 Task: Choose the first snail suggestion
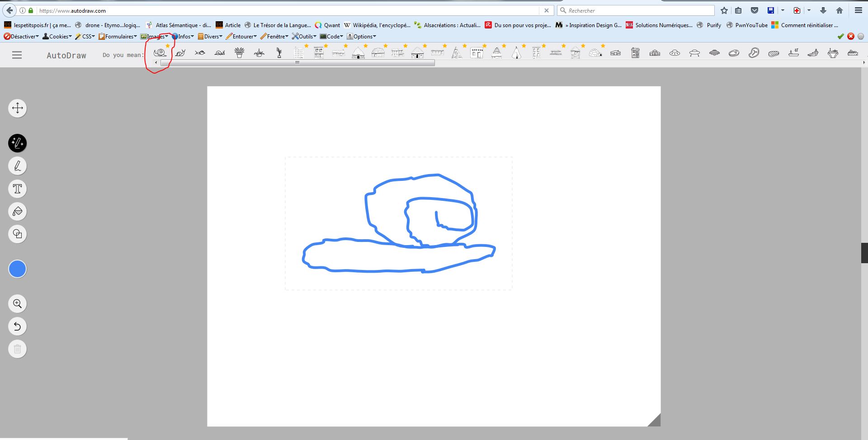(160, 53)
